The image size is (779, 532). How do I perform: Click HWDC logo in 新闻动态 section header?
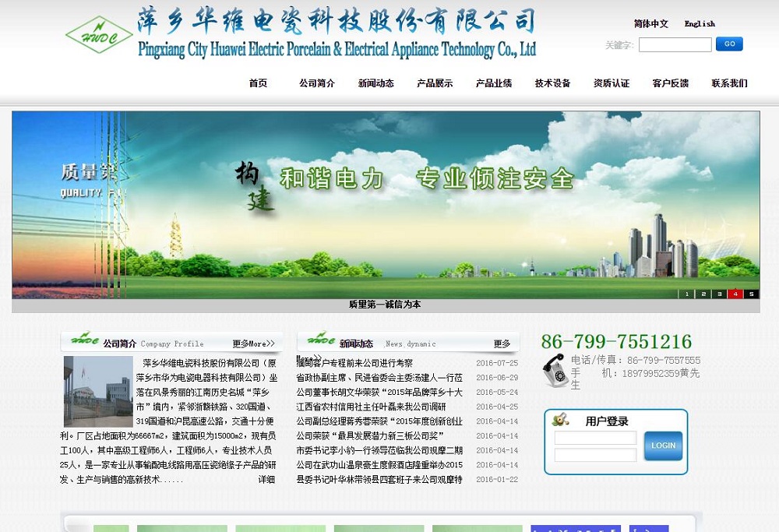321,340
